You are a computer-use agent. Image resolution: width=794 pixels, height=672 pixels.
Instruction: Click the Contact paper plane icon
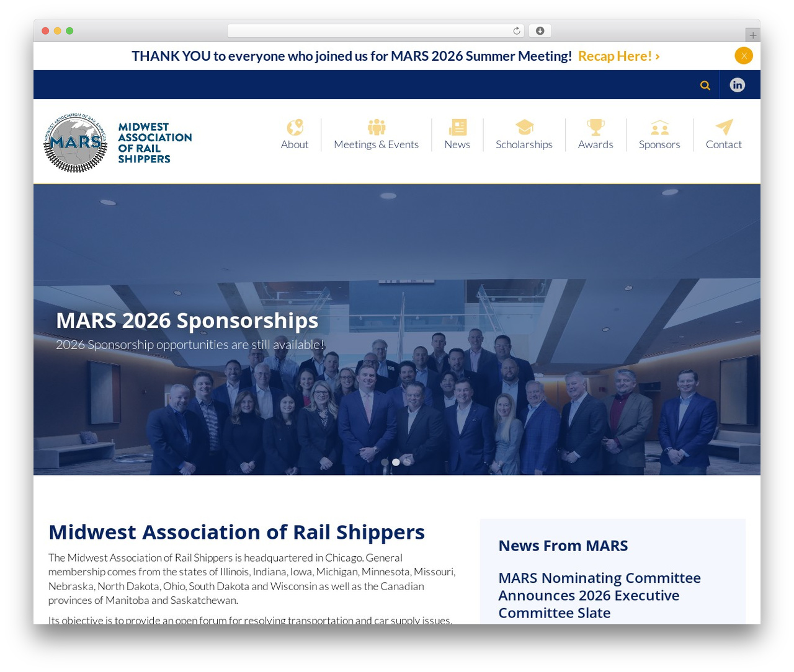[x=724, y=127]
